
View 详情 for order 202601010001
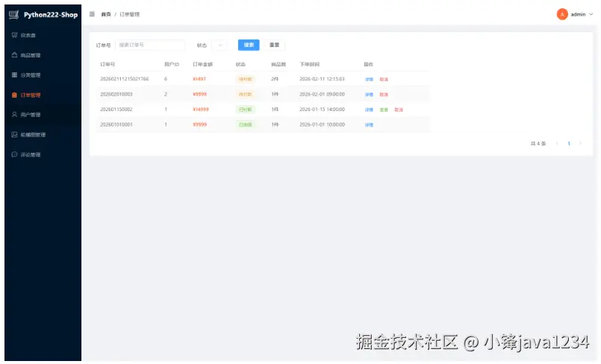coord(369,125)
